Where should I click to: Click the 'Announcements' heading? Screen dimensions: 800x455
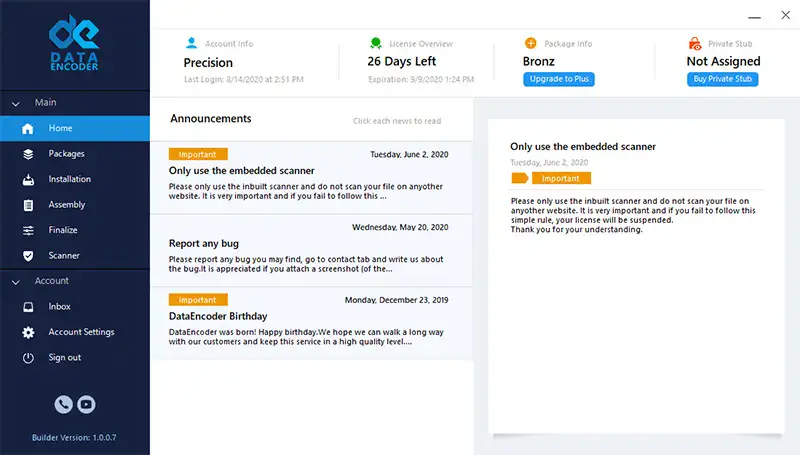click(x=211, y=119)
